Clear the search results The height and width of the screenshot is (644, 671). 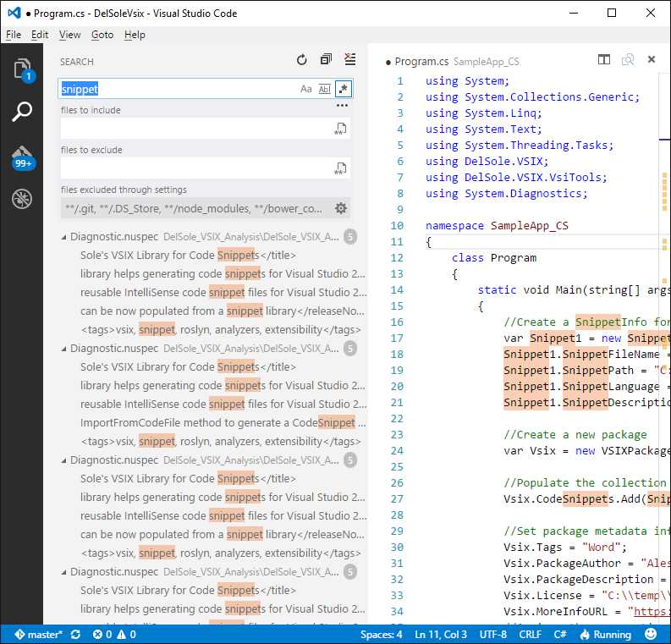pyautogui.click(x=350, y=59)
